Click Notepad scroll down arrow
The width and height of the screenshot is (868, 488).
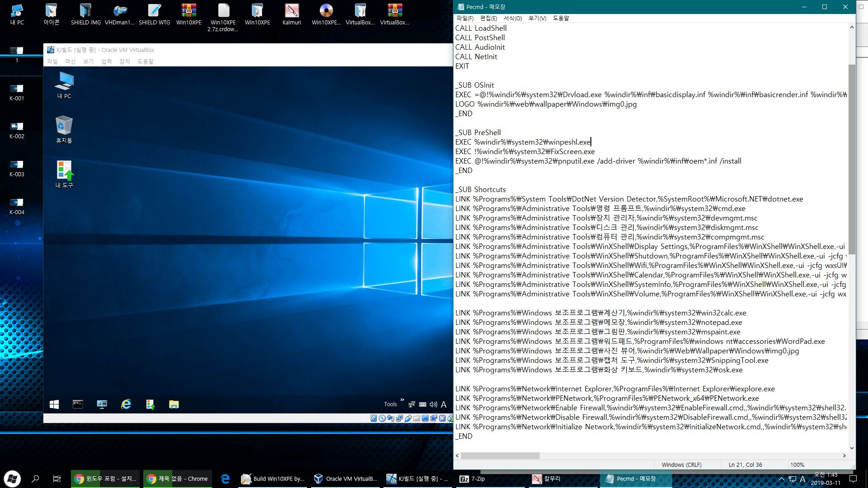(x=852, y=448)
